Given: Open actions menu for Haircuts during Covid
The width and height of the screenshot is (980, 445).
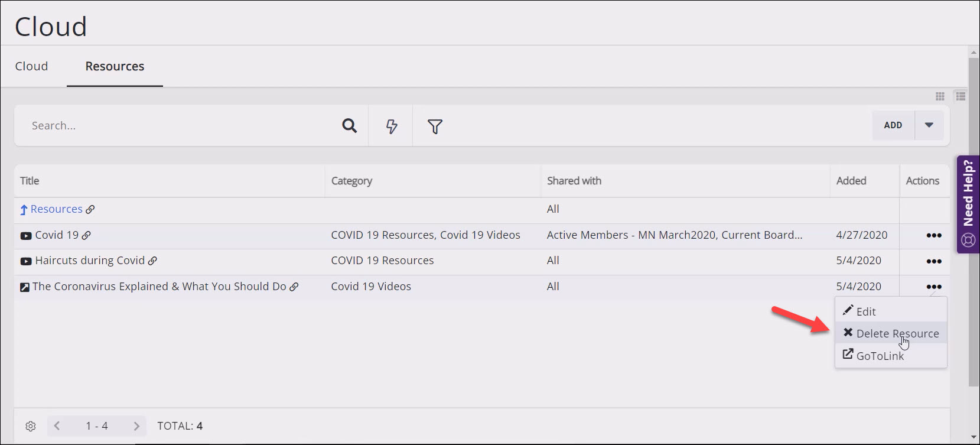Looking at the screenshot, I should (933, 261).
